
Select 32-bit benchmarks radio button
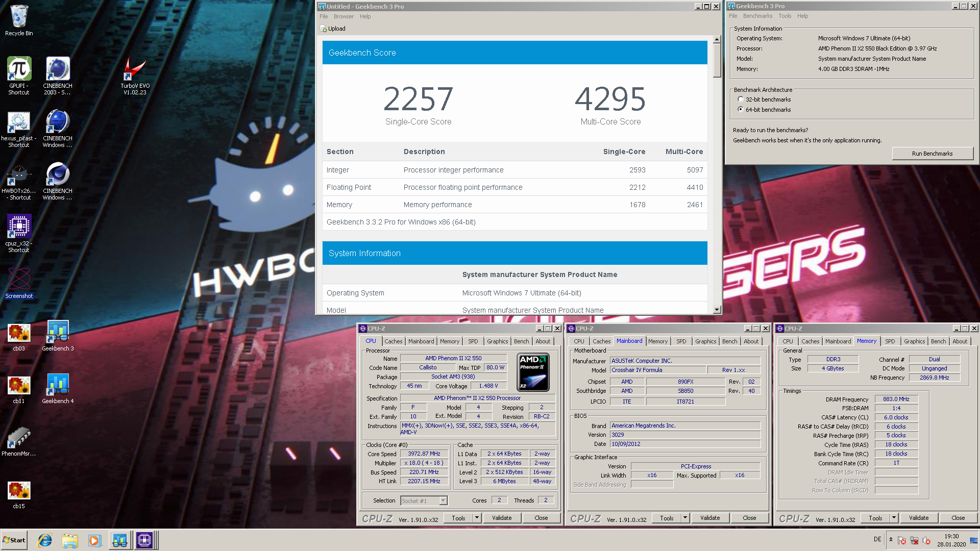(740, 99)
